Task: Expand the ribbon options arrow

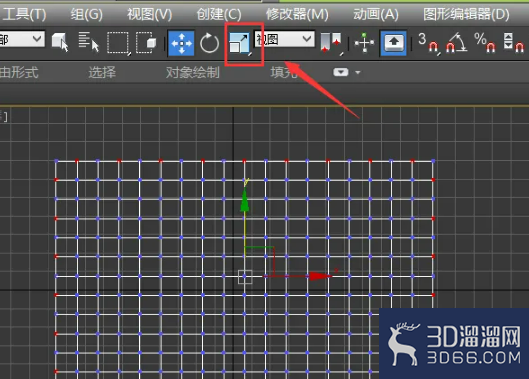Action: (x=358, y=72)
